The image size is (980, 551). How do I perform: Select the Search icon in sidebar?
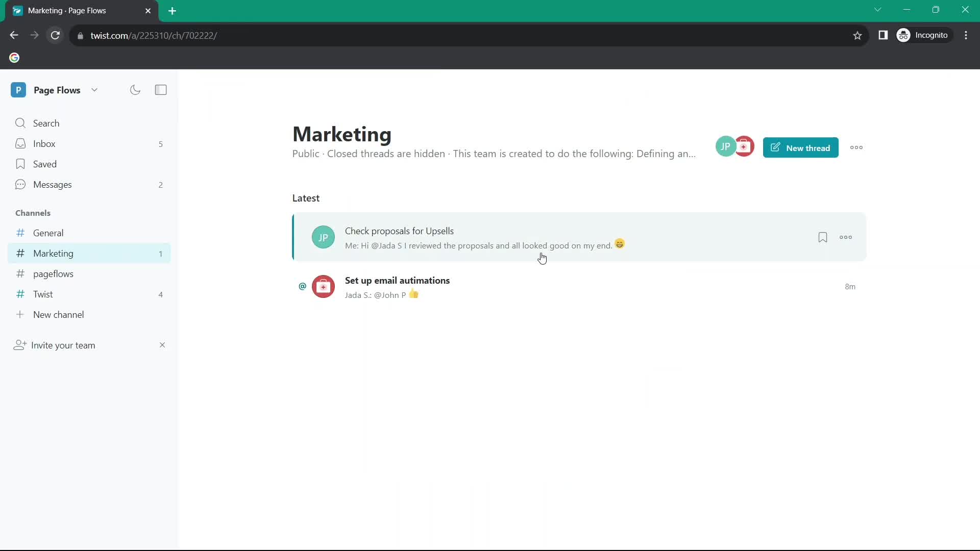20,123
